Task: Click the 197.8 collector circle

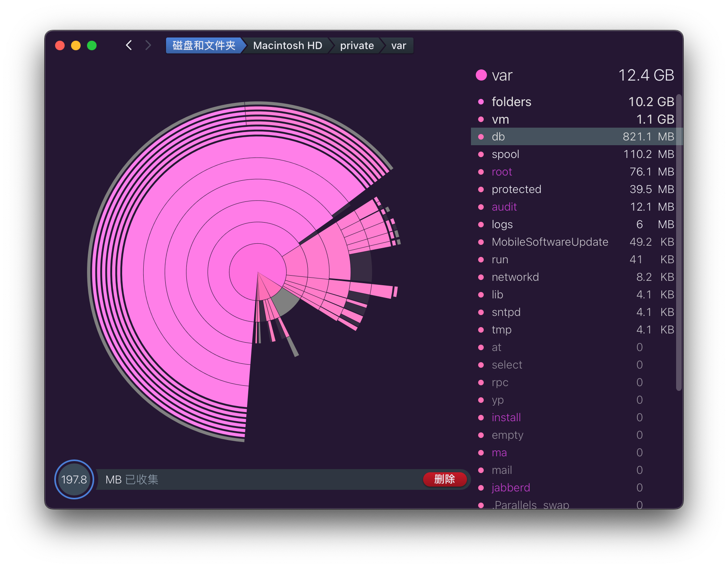Action: 74,479
